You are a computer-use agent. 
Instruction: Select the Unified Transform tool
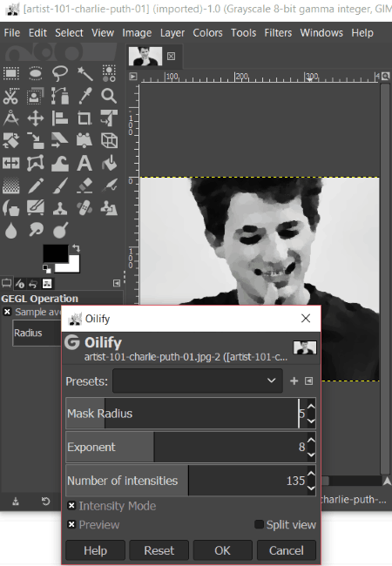pyautogui.click(x=109, y=118)
